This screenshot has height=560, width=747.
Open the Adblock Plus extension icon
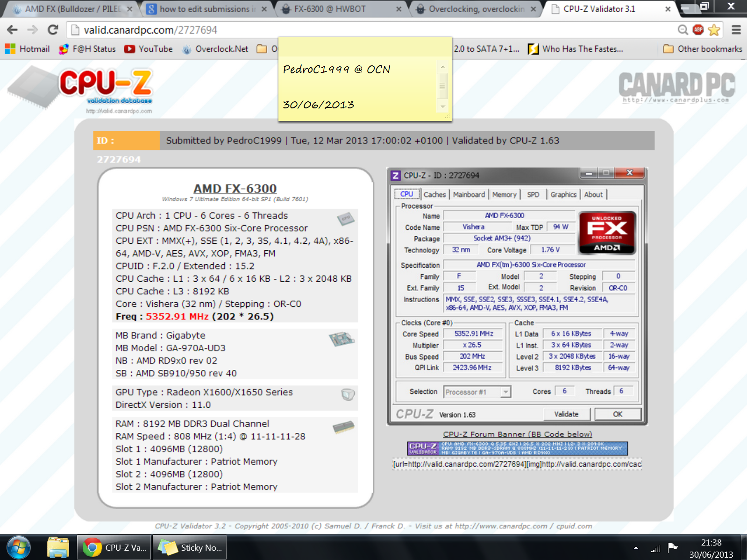(698, 30)
